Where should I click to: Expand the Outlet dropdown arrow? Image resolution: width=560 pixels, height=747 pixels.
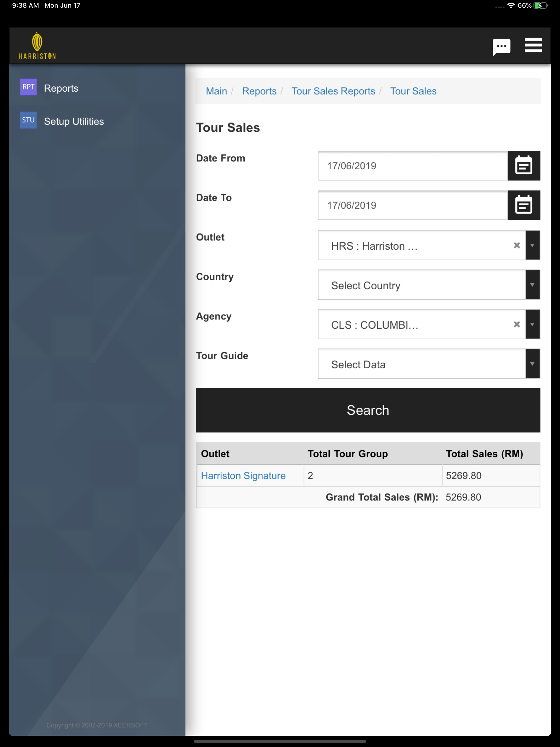click(x=533, y=245)
